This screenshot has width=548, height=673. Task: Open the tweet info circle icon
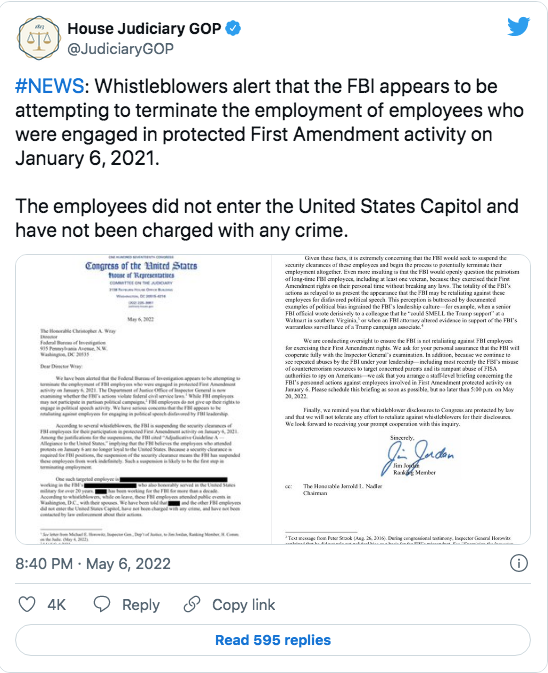[x=518, y=563]
